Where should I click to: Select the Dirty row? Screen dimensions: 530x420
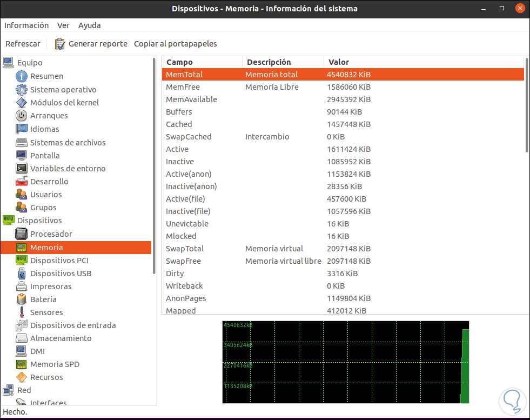tap(343, 273)
